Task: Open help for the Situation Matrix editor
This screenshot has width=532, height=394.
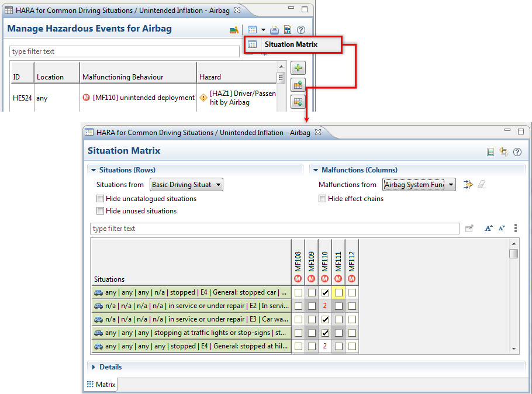Action: point(517,152)
